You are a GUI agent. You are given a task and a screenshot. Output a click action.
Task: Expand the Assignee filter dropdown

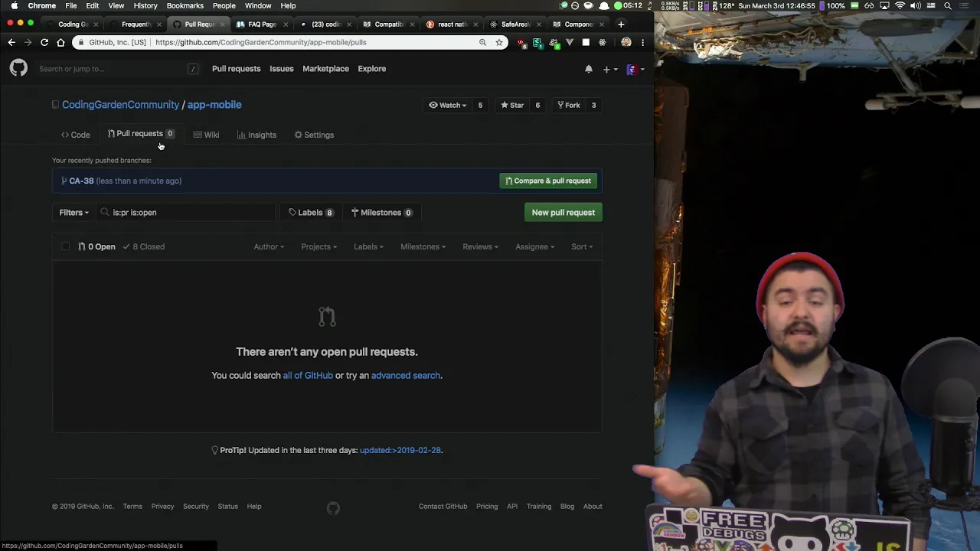pyautogui.click(x=534, y=246)
